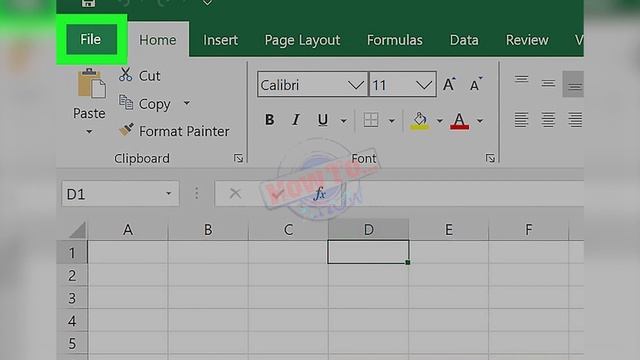The height and width of the screenshot is (360, 640).
Task: Open the Name Box dropdown arrow
Action: pos(169,193)
